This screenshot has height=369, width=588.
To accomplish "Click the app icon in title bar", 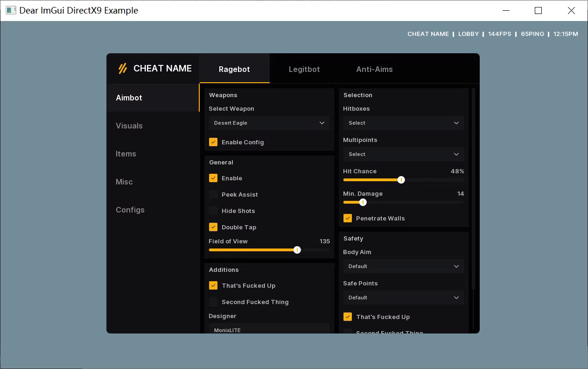I will (11, 10).
